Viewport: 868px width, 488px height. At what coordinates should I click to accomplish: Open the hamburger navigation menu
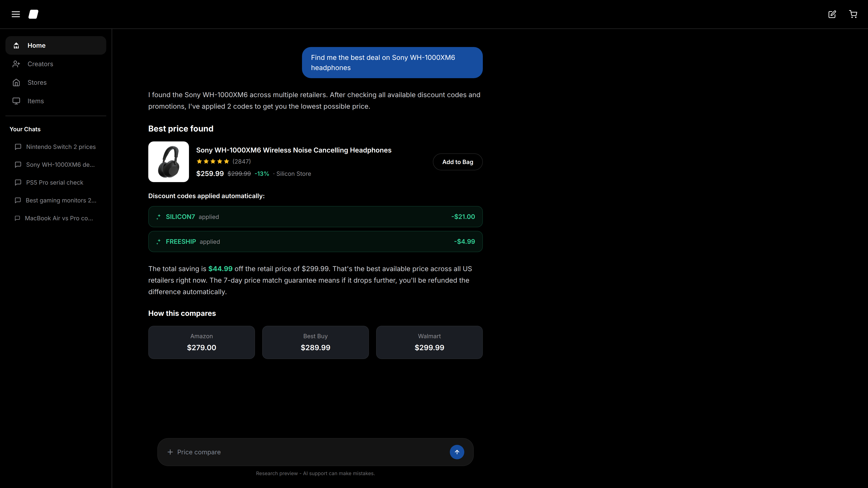(x=16, y=14)
